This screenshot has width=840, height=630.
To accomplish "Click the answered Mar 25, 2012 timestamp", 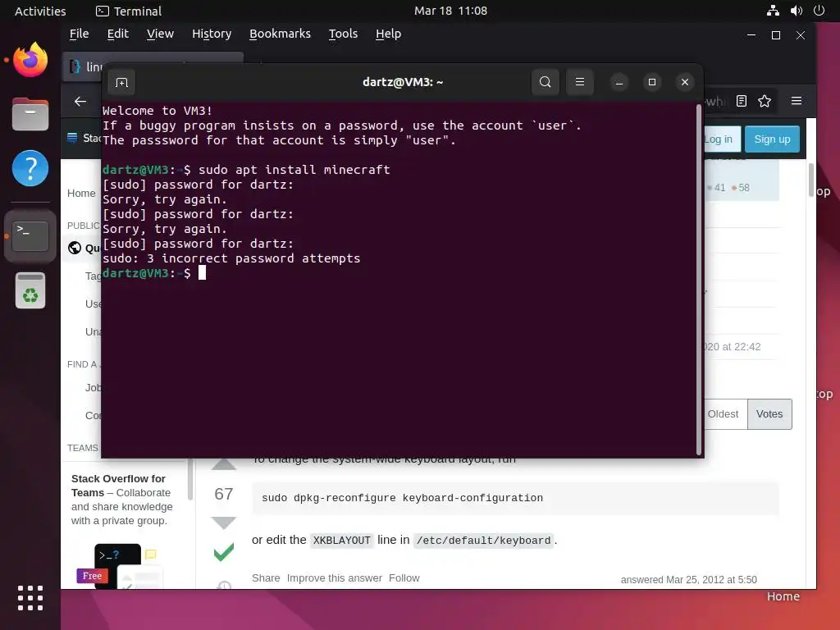I will click(x=688, y=580).
